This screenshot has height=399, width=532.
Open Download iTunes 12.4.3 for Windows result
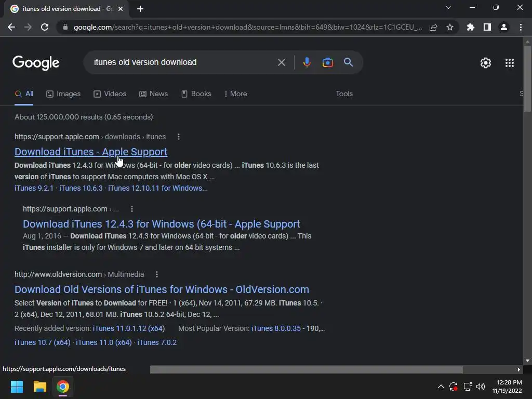point(162,224)
